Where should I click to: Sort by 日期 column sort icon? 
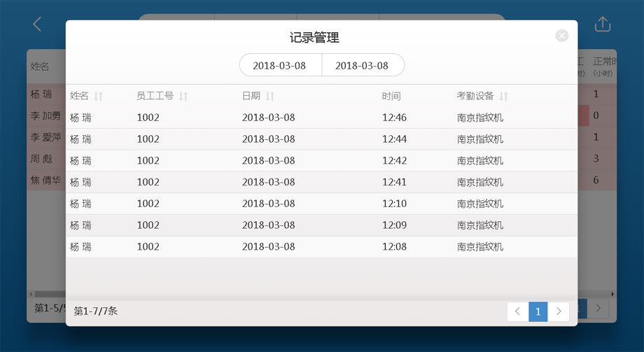(269, 97)
